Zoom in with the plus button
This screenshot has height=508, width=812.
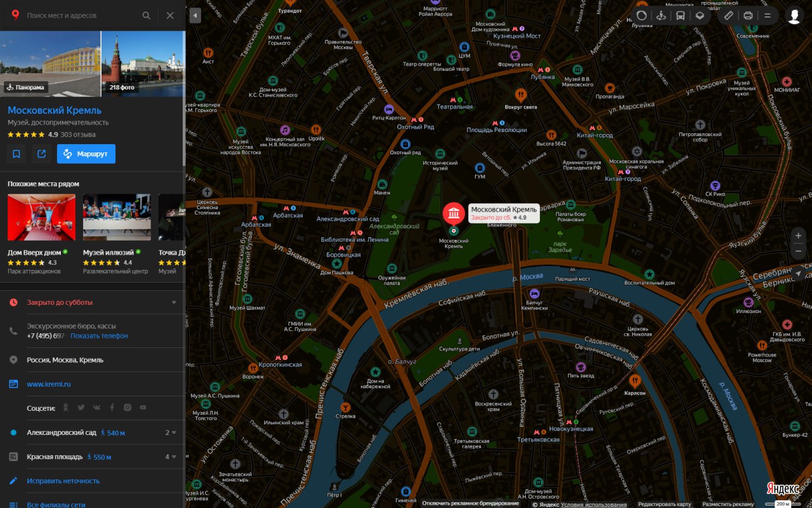click(799, 235)
